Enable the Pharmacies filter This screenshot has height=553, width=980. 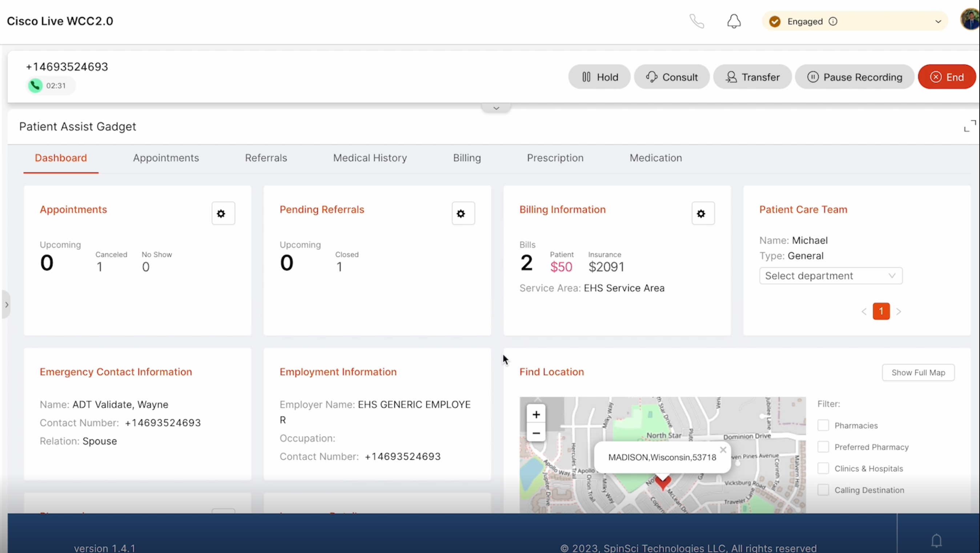tap(823, 425)
